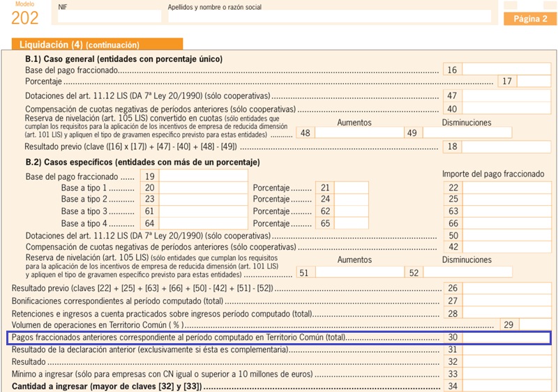Screen dimensions: 558x392
Task: Click the Página 2 label
Action: (530, 19)
